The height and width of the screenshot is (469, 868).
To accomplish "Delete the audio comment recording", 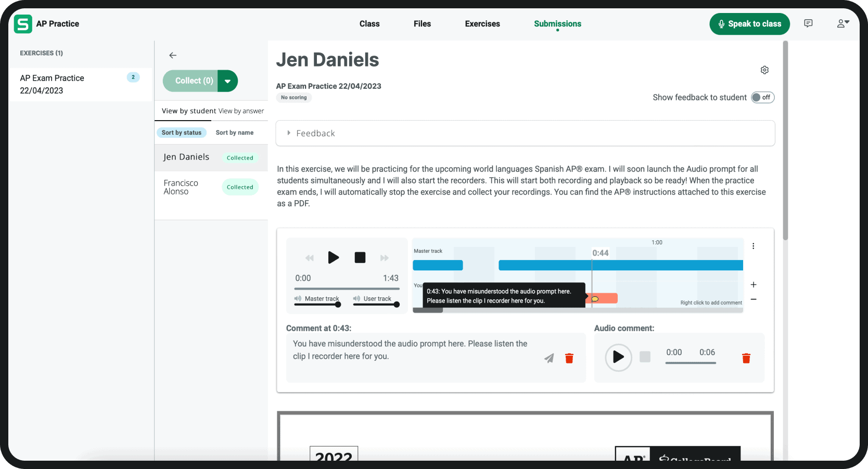I will [x=746, y=358].
